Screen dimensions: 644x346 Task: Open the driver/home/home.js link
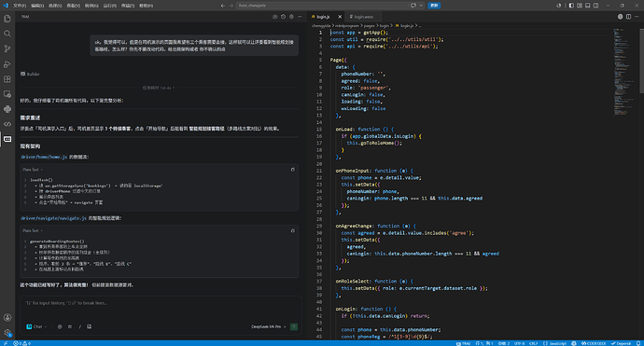point(44,157)
